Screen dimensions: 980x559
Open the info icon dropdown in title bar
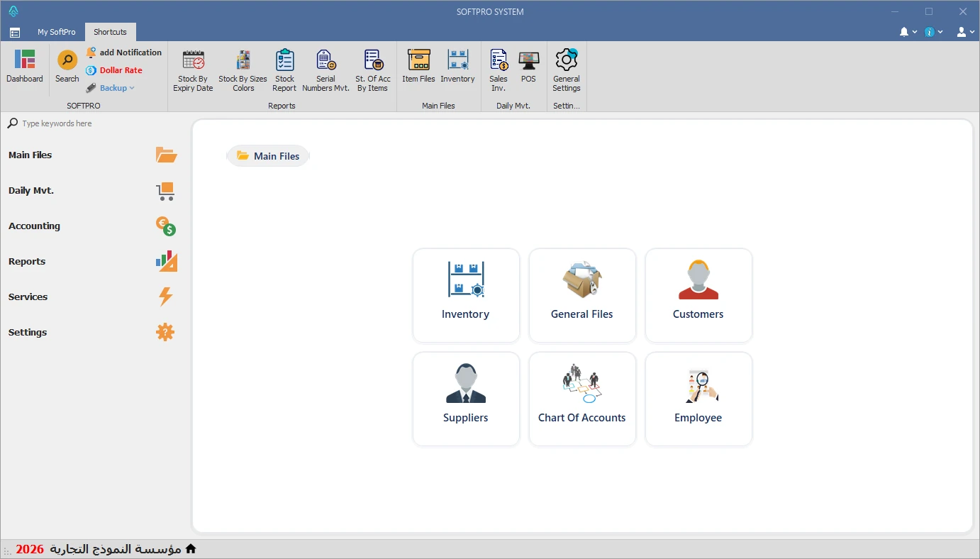(x=934, y=32)
